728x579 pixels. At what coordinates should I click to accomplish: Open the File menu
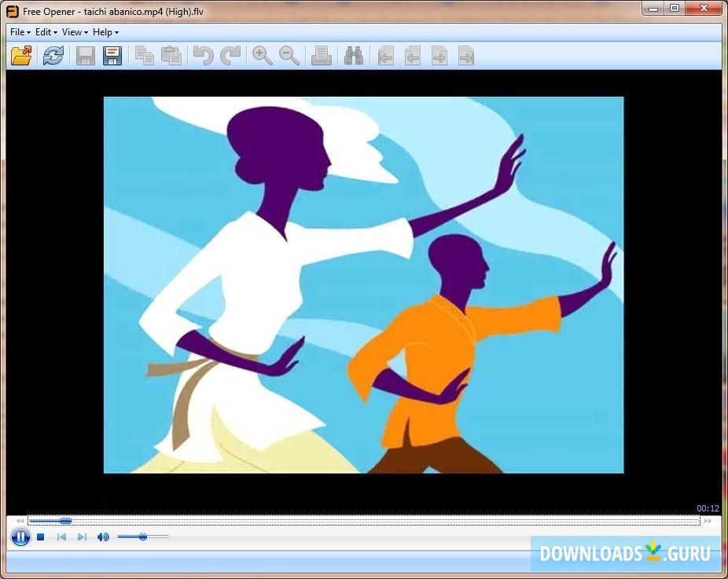(20, 32)
